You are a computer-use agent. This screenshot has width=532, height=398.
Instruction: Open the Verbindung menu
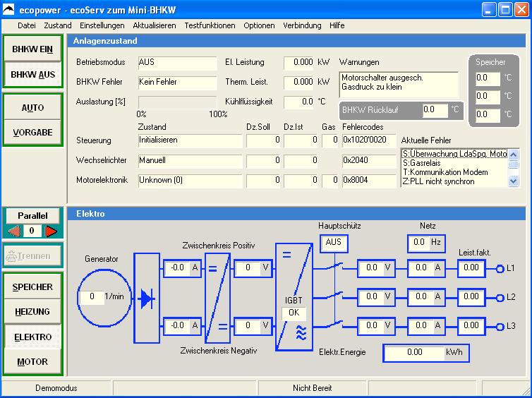pos(302,25)
